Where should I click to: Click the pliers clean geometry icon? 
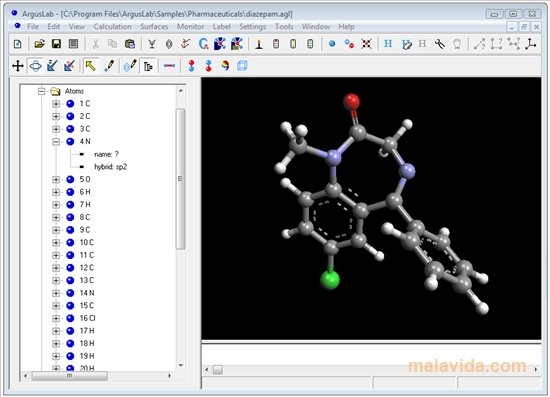coord(440,44)
